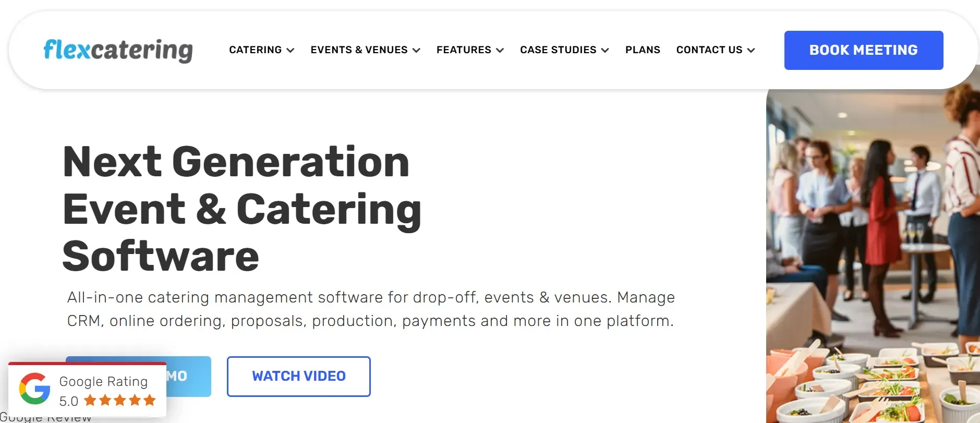Expand the Case Studies chevron
This screenshot has height=423, width=980.
point(605,51)
